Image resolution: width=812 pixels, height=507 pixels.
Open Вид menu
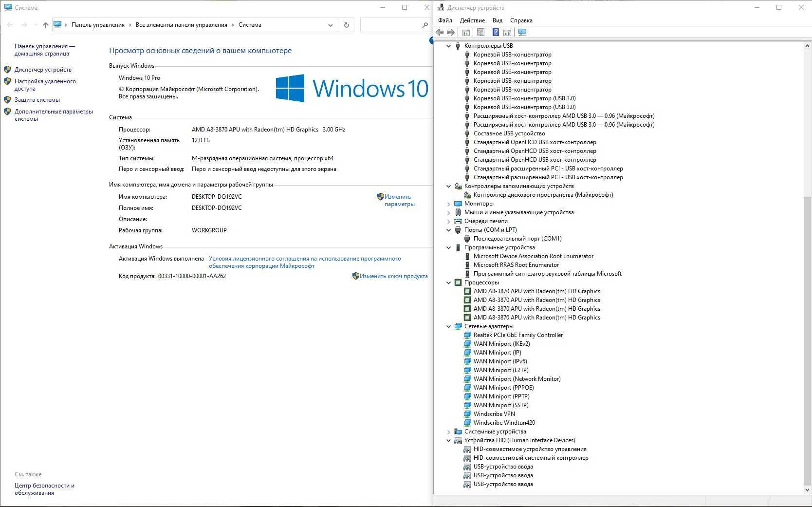[497, 20]
